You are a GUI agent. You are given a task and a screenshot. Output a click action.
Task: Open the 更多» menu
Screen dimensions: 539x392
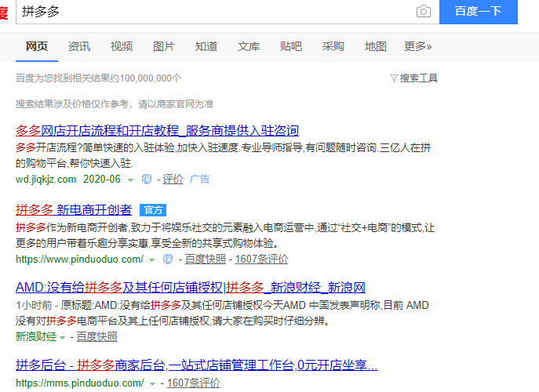[x=417, y=46]
